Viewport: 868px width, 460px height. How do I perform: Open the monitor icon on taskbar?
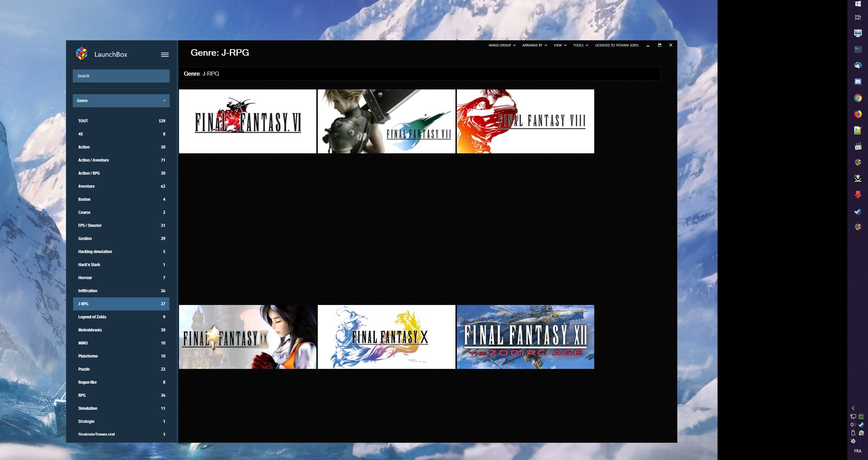pos(858,33)
